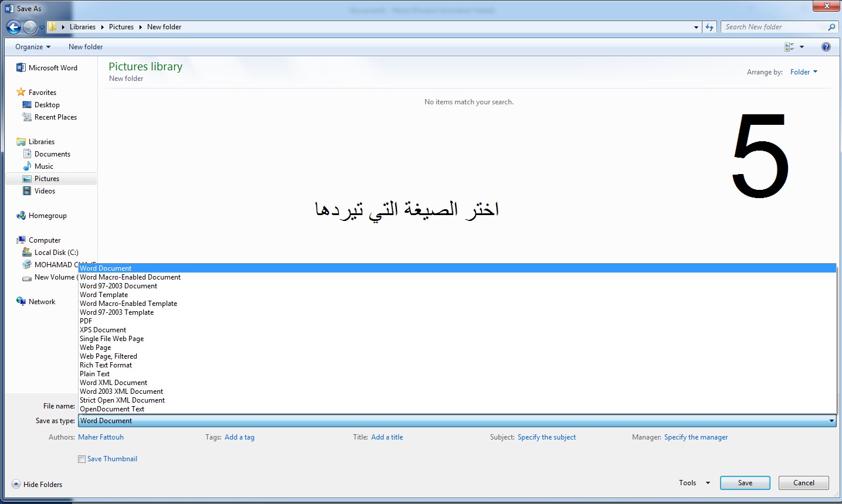The height and width of the screenshot is (504, 842).
Task: Select Word Macro-Enabled Document format
Action: [130, 277]
